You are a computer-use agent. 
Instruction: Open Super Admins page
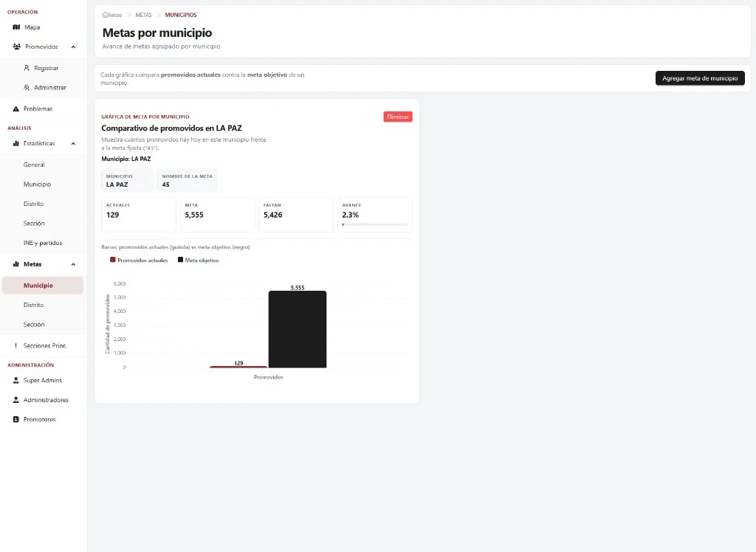[44, 380]
